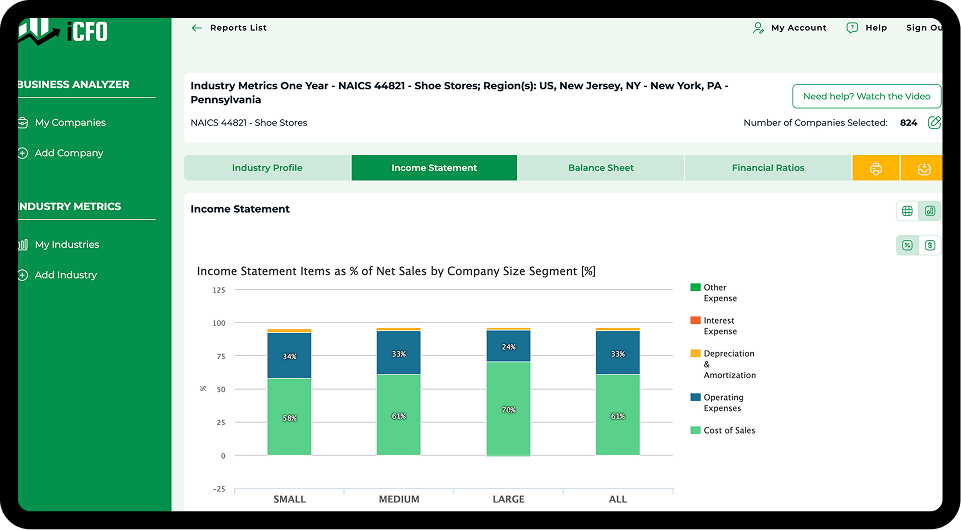The width and height of the screenshot is (961, 530).
Task: Open the Financial Ratios tab
Action: [x=767, y=168]
